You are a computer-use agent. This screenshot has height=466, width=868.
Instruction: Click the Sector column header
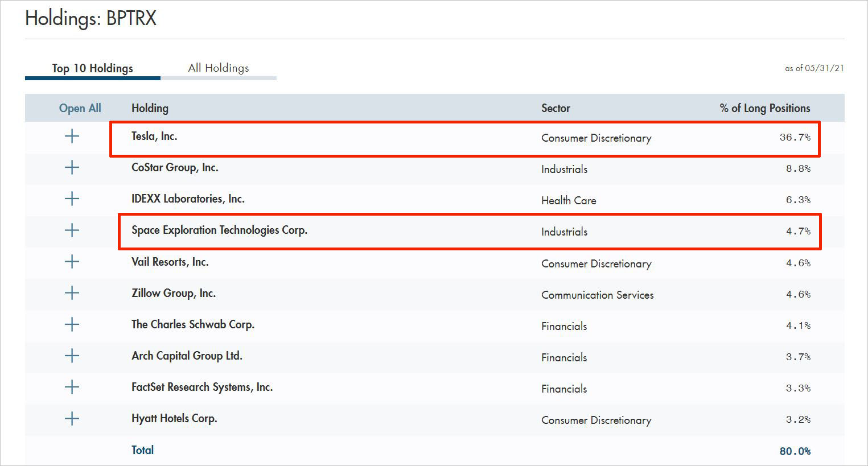tap(556, 108)
